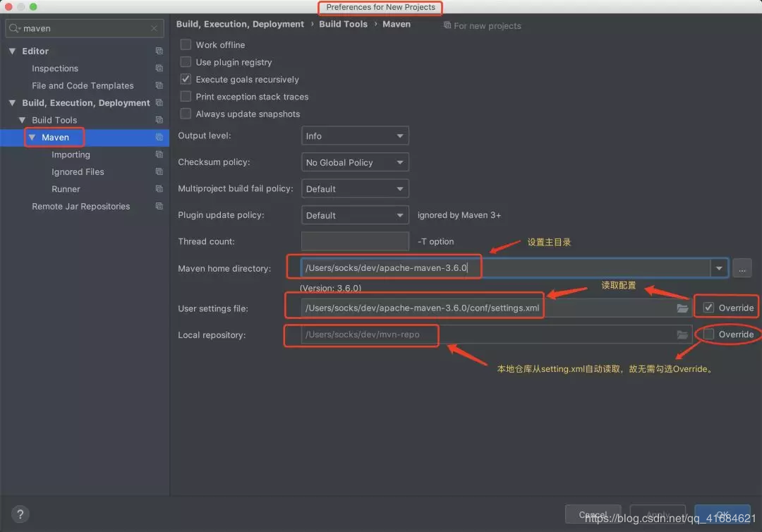The height and width of the screenshot is (532, 762).
Task: Open folder browser for User settings file
Action: 682,308
